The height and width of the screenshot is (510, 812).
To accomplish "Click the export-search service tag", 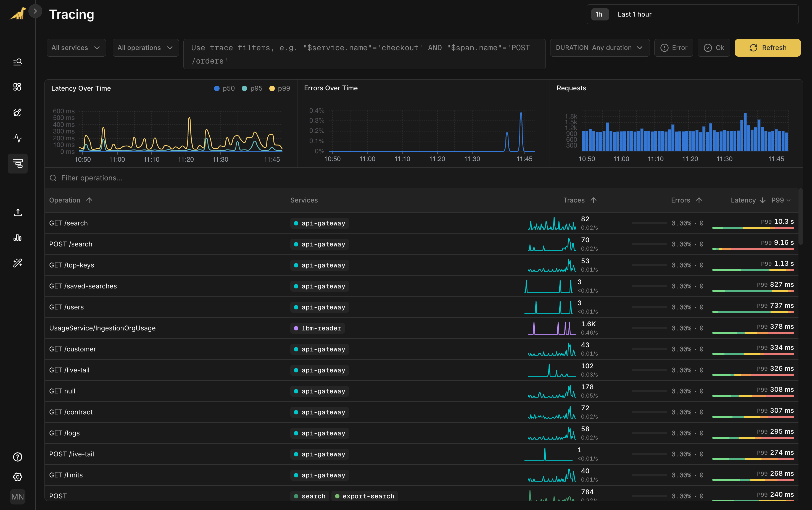I will click(x=365, y=496).
